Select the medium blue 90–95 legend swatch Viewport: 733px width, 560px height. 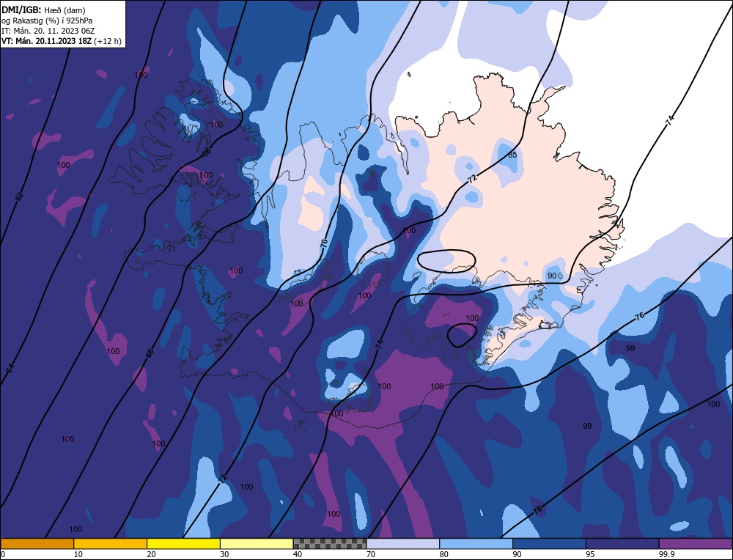pos(549,543)
